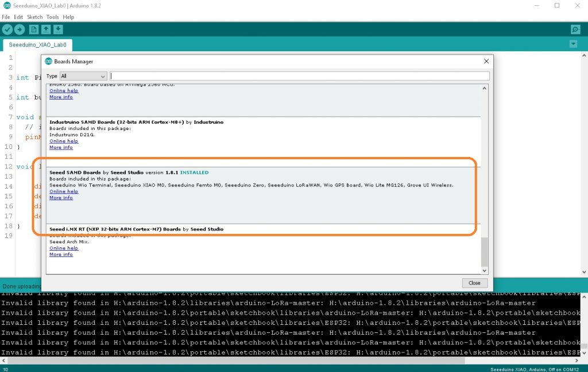The width and height of the screenshot is (588, 372).
Task: Click the Boards Manager list scroll-up arrow
Action: pos(485,88)
